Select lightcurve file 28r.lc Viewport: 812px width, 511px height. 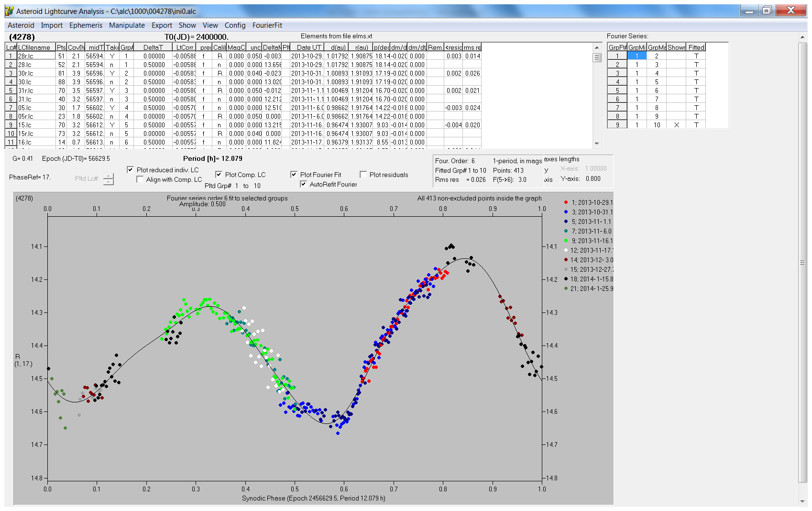point(36,56)
